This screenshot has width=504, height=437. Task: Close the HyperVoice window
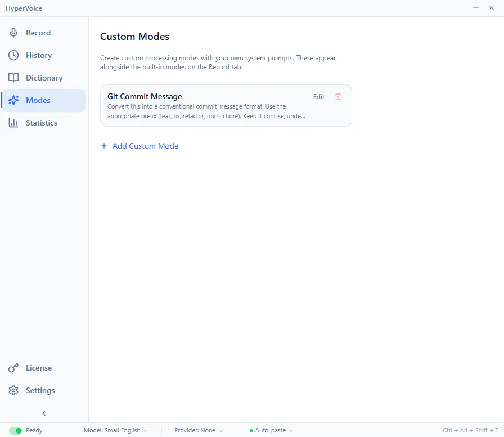492,8
